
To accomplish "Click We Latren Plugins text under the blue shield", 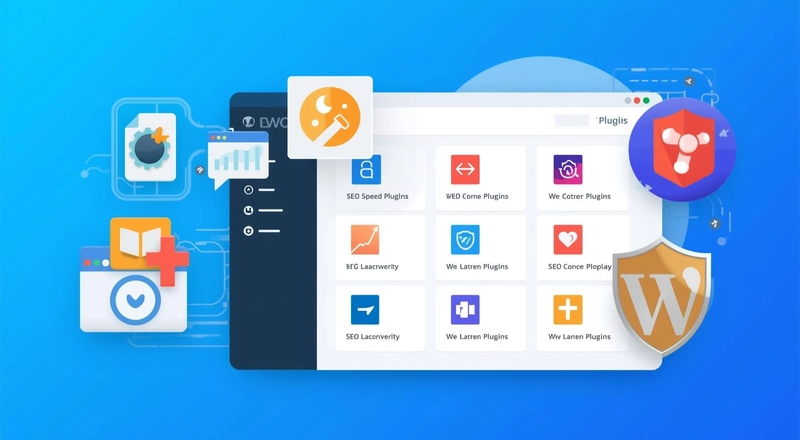I will tap(477, 266).
